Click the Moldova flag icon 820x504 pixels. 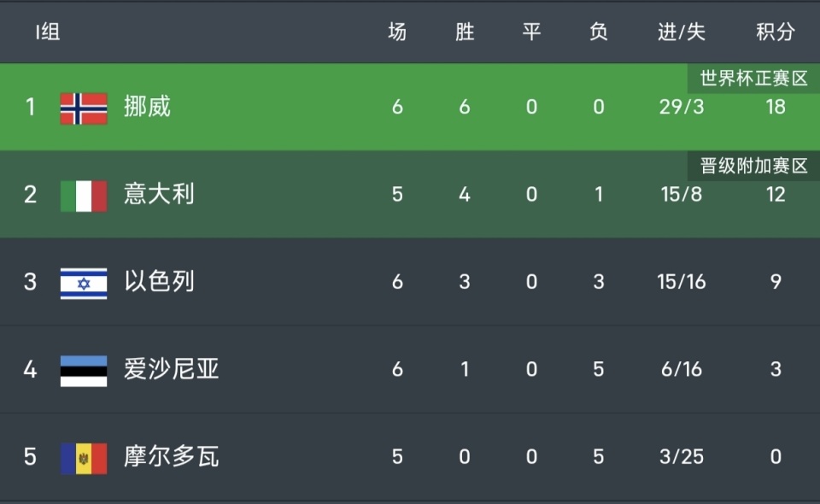point(84,458)
